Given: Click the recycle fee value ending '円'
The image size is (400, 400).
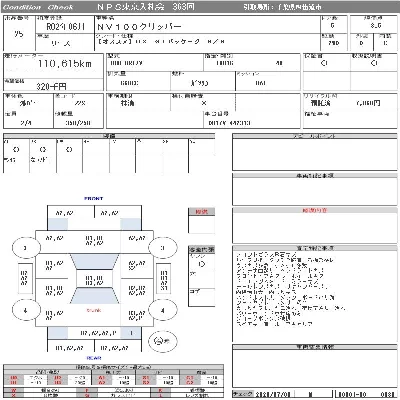Looking at the screenshot, I should tap(368, 103).
